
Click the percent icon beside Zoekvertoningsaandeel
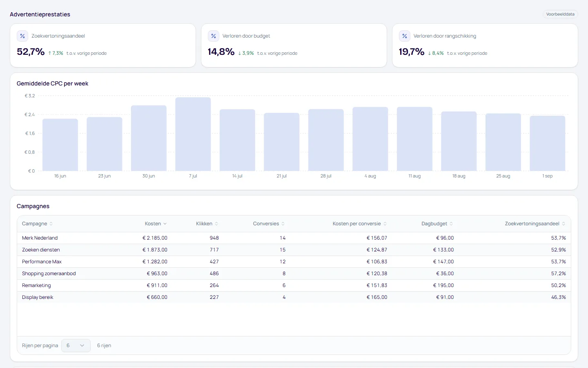click(22, 36)
